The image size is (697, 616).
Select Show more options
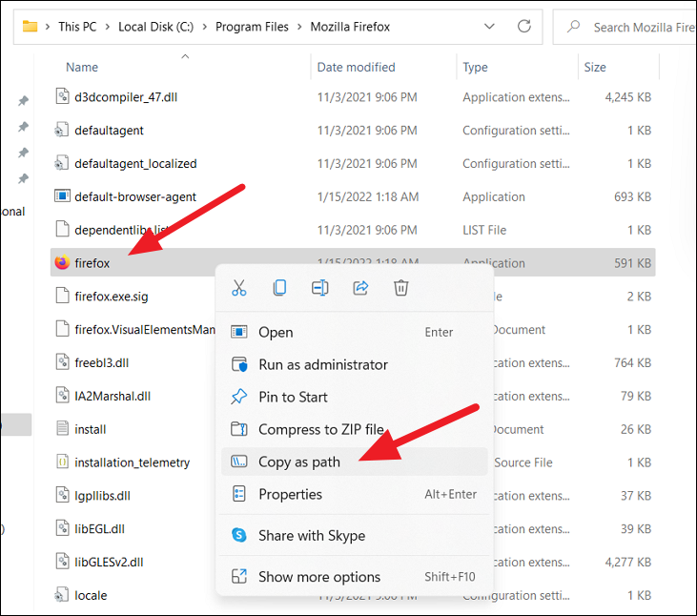(355, 577)
